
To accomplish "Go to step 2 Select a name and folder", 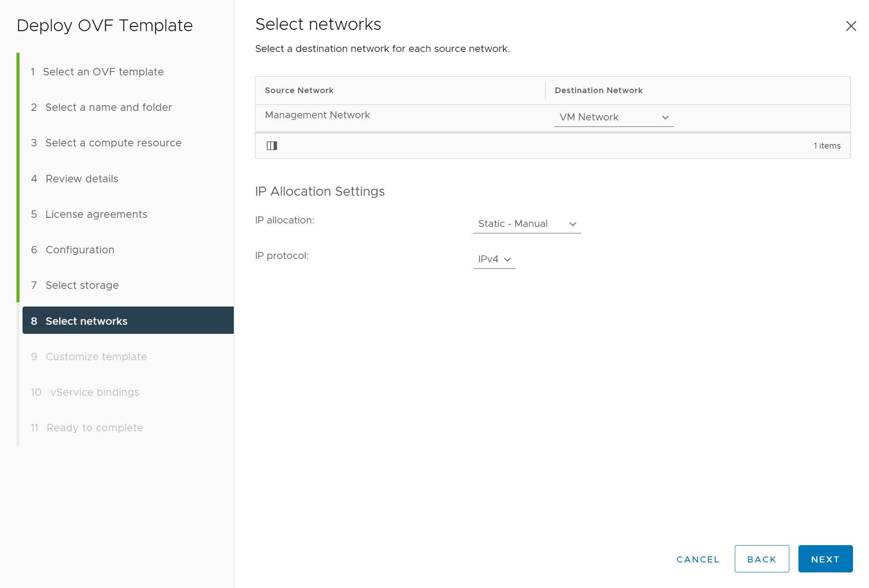I will point(101,107).
